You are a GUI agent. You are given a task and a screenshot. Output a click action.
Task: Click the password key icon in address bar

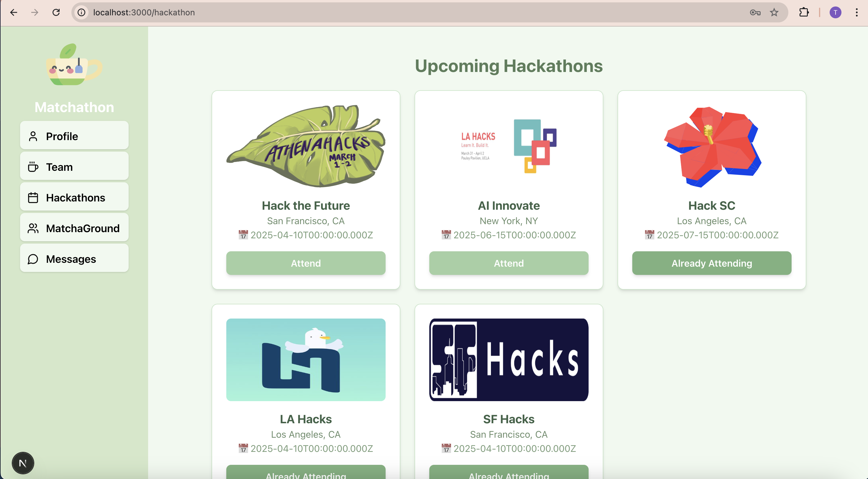[755, 12]
